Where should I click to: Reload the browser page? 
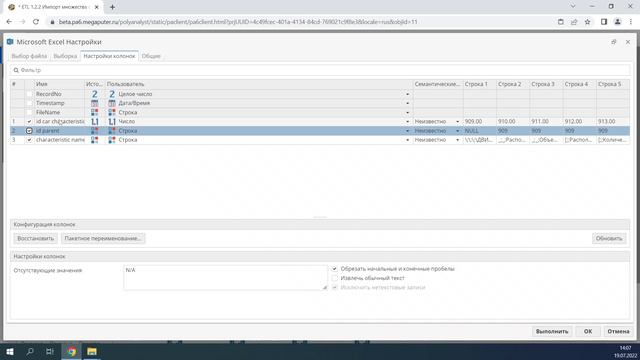tap(36, 22)
